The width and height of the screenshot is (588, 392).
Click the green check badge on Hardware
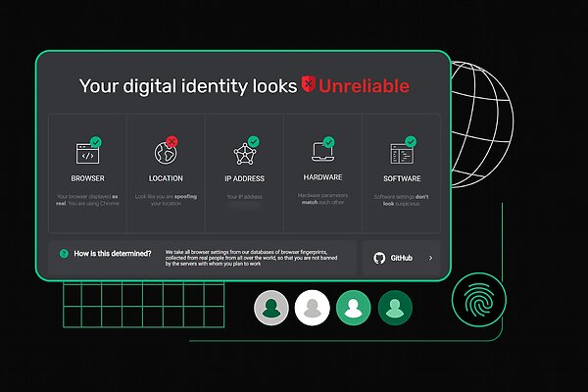click(x=330, y=142)
